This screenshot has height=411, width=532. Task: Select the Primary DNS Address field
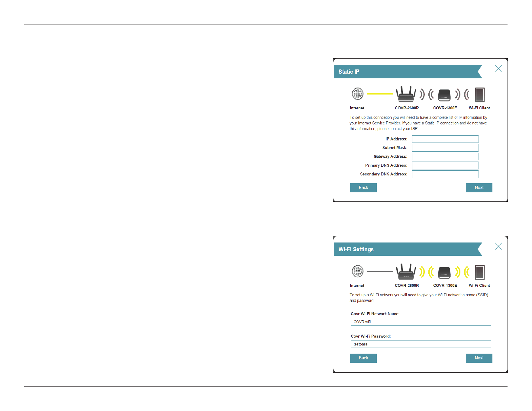pos(445,165)
